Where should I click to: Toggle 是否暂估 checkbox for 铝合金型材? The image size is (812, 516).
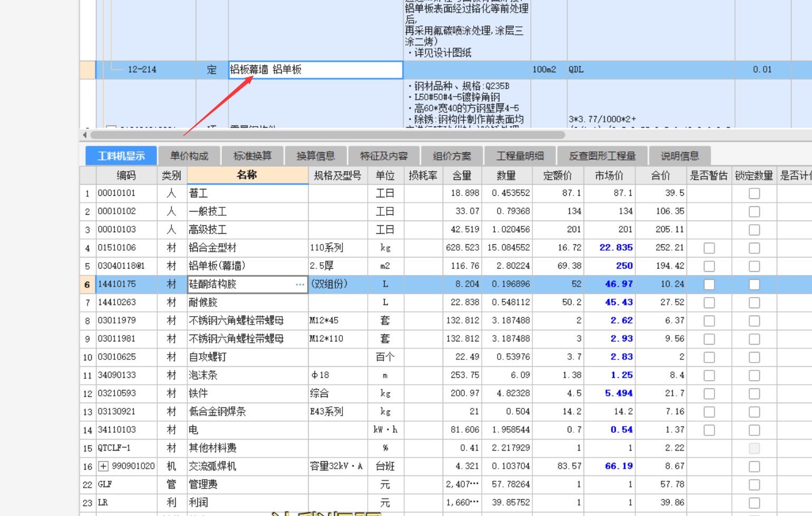[709, 248]
